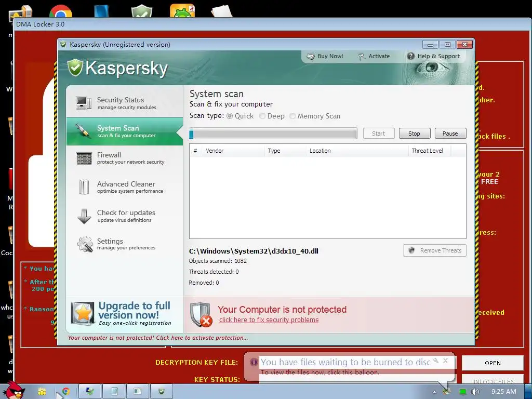
Task: Click the Activate keys icon
Action: (x=362, y=56)
